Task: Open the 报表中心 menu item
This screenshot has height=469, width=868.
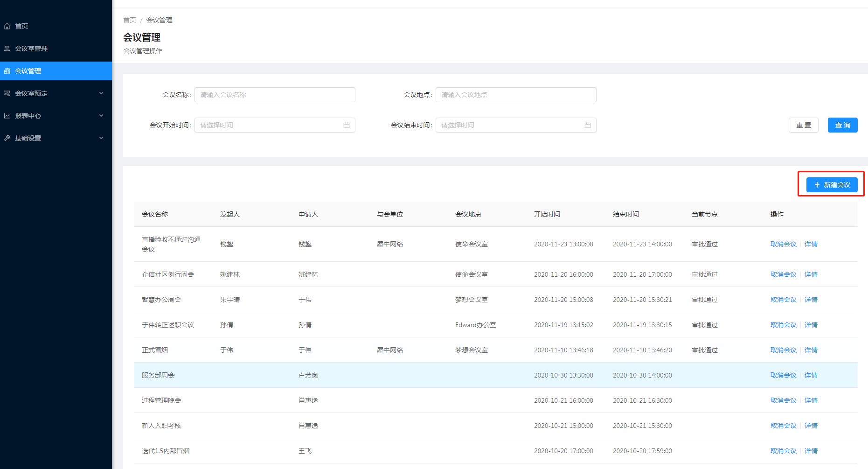Action: pyautogui.click(x=56, y=116)
